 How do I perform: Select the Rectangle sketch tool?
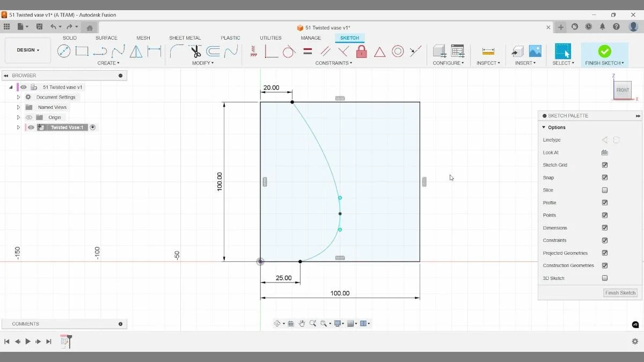pyautogui.click(x=82, y=51)
